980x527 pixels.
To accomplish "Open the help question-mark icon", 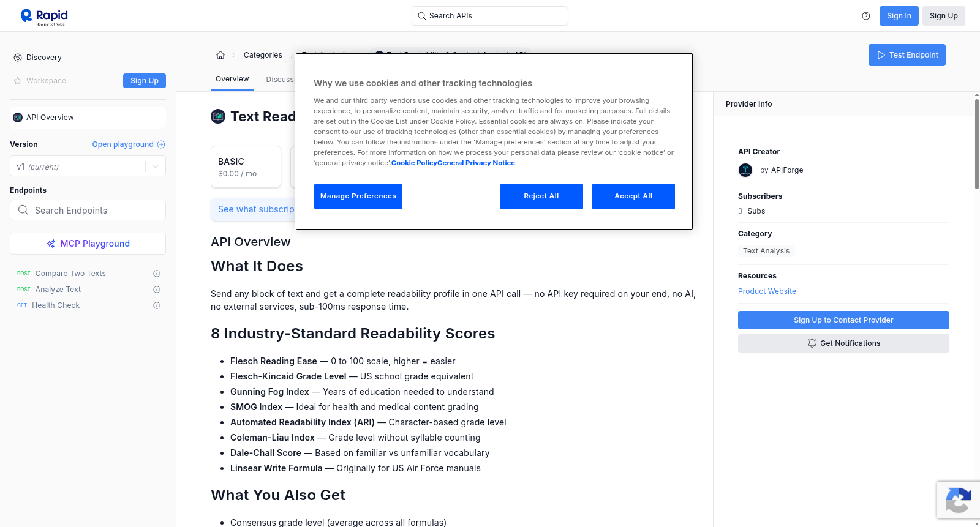I will click(x=866, y=16).
